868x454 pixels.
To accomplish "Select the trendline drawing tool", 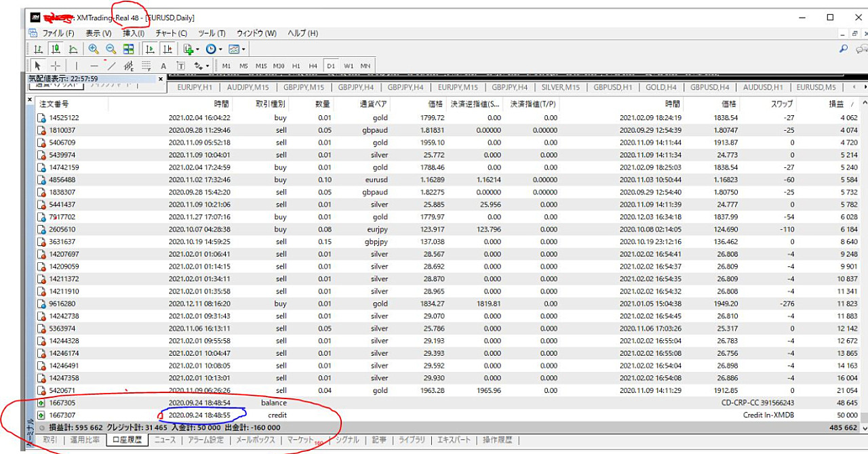I will tap(111, 66).
